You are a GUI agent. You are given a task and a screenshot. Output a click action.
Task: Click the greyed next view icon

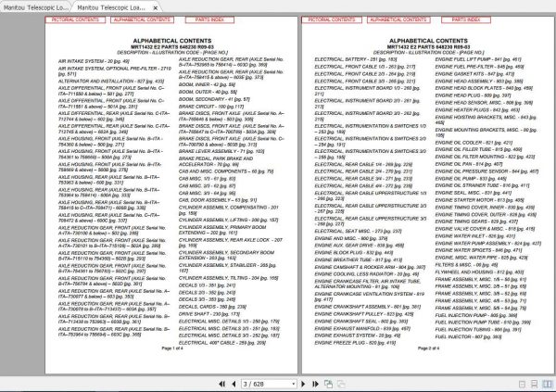(341, 384)
